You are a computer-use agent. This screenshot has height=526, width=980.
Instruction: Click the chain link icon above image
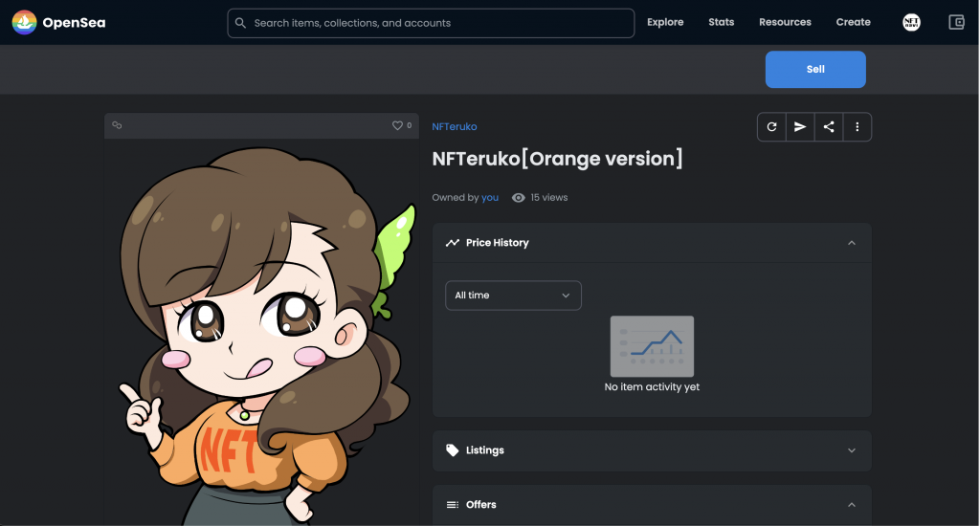click(x=118, y=125)
